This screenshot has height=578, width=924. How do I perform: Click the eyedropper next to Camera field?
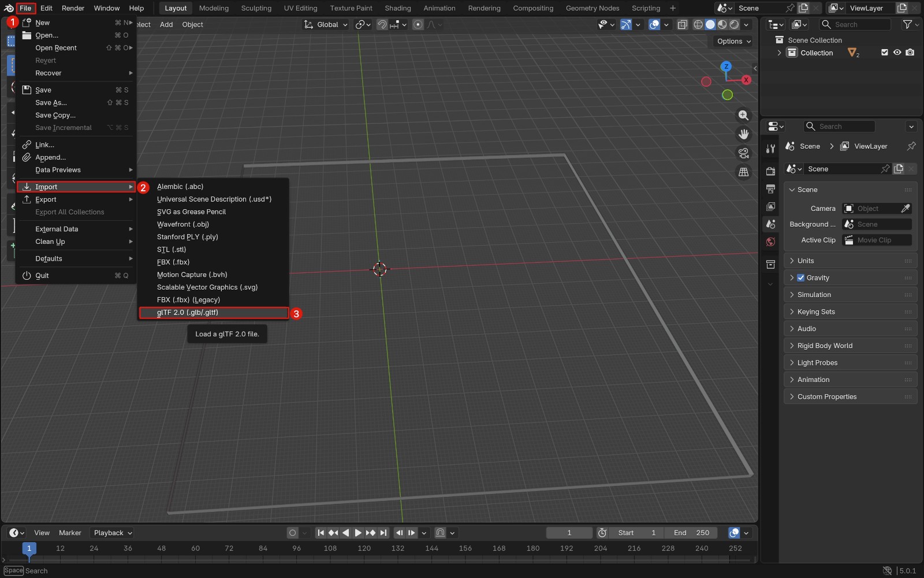pos(906,209)
